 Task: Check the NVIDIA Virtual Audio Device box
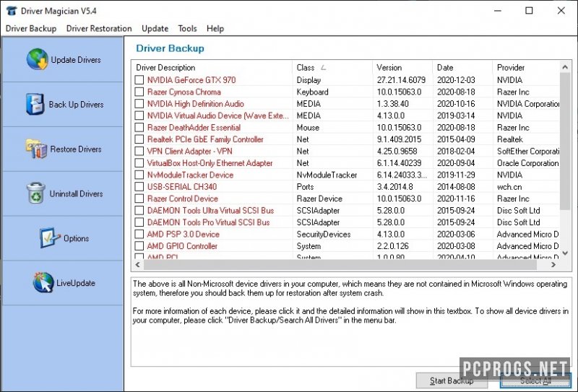(x=139, y=116)
